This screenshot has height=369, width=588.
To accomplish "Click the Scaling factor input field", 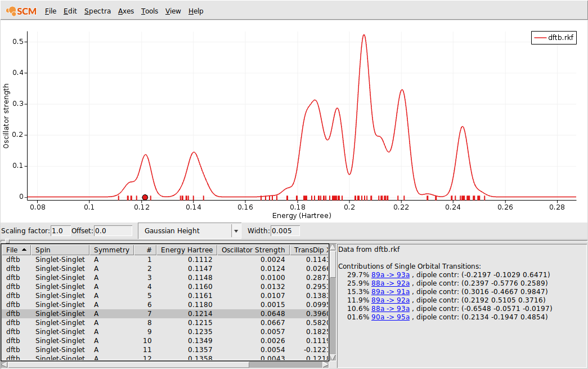I will (60, 230).
